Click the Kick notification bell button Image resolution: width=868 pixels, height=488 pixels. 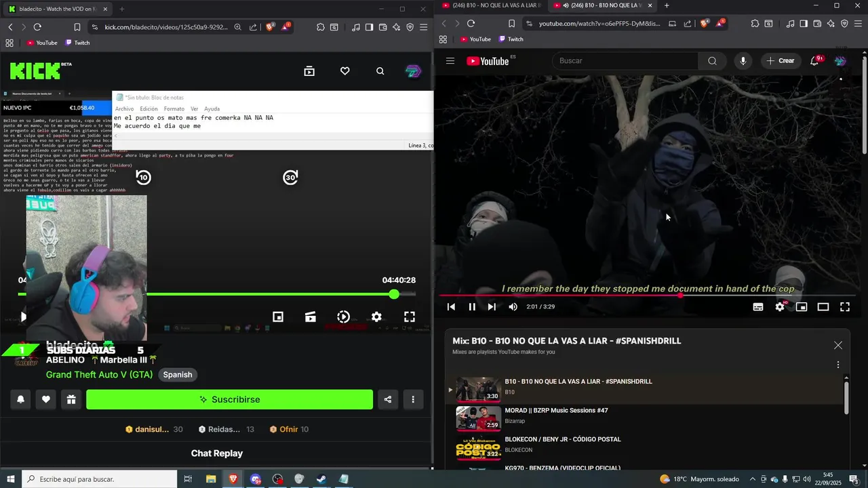pos(20,399)
